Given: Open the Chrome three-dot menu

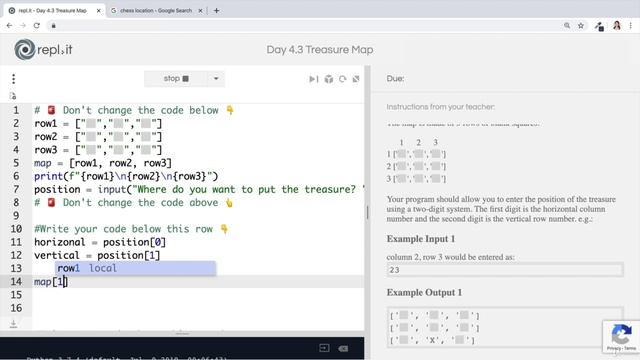Looking at the screenshot, I should (631, 26).
